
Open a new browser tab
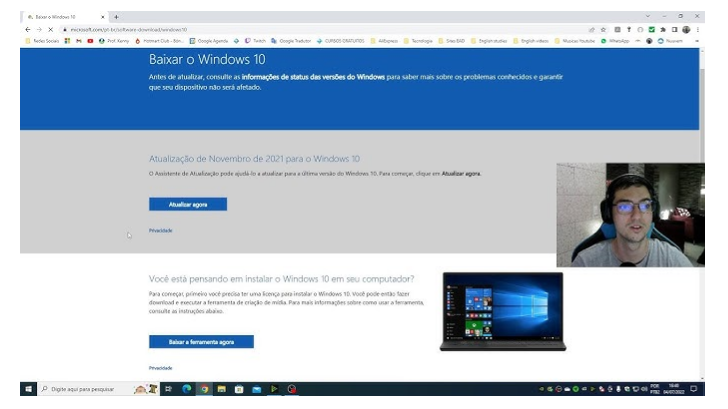(116, 17)
